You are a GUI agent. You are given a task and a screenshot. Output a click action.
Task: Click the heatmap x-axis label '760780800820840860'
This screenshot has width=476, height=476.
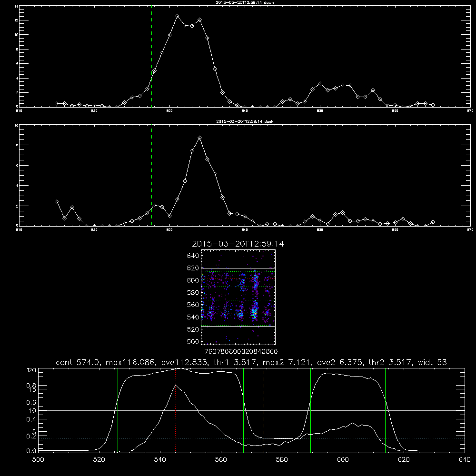pos(241,352)
